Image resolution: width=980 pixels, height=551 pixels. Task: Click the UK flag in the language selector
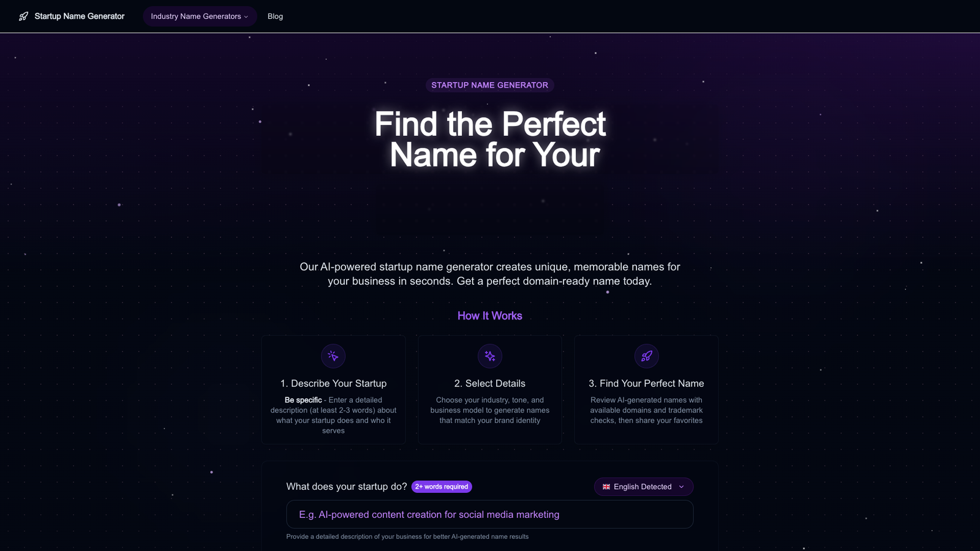(606, 486)
